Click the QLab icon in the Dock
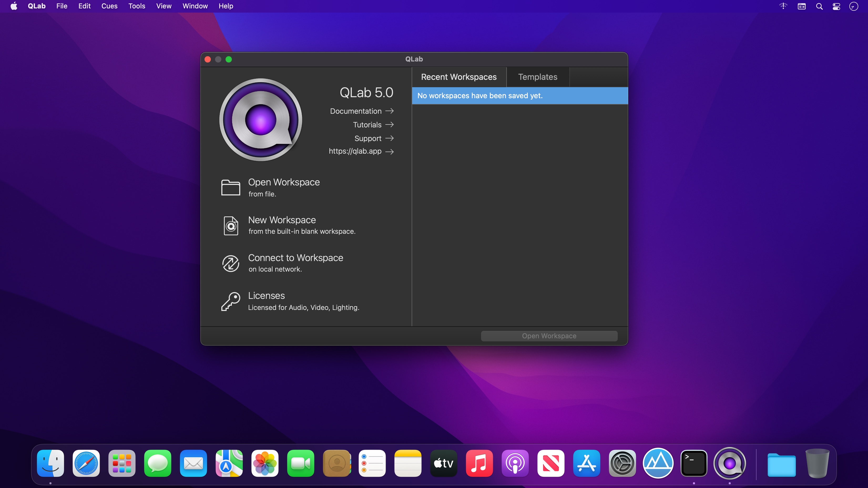The image size is (868, 488). tap(730, 463)
